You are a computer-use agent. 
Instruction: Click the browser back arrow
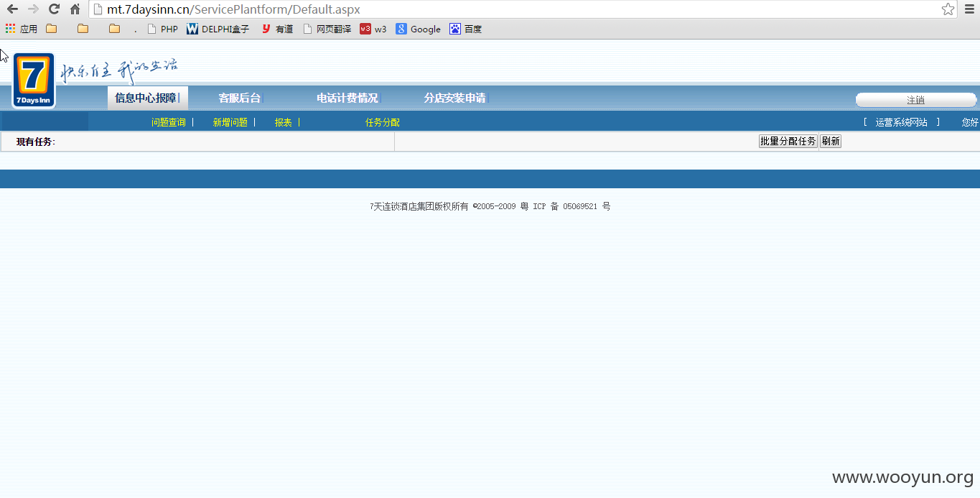12,9
